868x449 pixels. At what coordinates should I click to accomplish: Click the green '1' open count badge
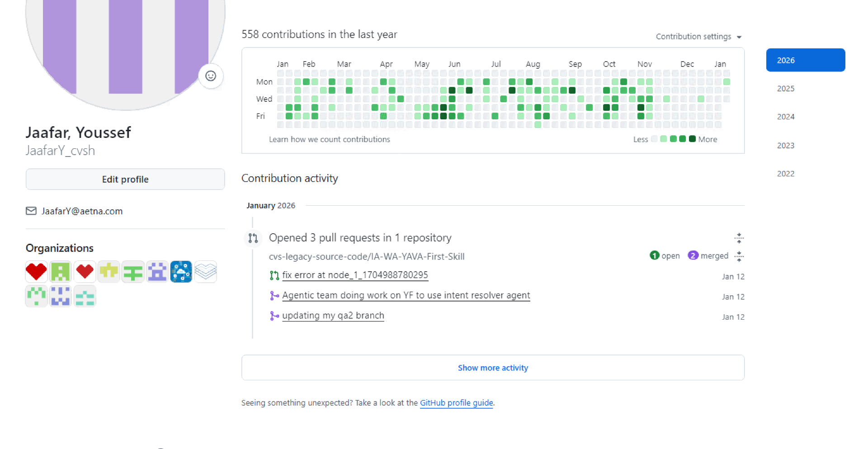pyautogui.click(x=654, y=255)
